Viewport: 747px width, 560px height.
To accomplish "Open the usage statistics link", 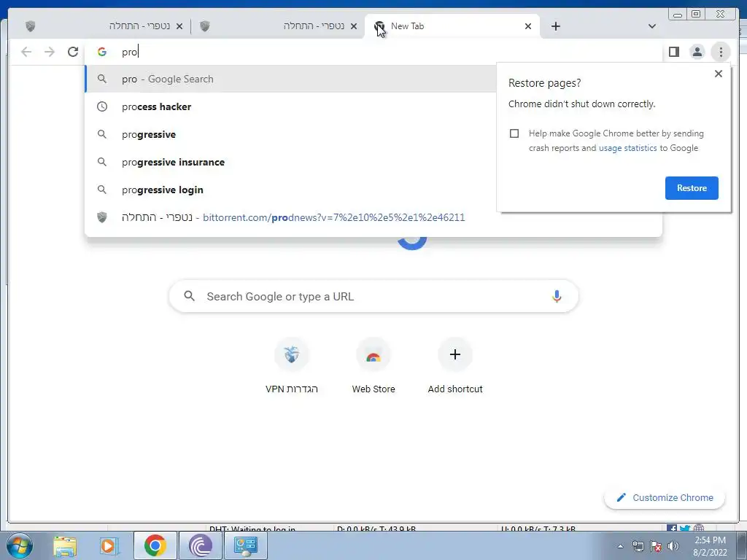I will tap(627, 148).
